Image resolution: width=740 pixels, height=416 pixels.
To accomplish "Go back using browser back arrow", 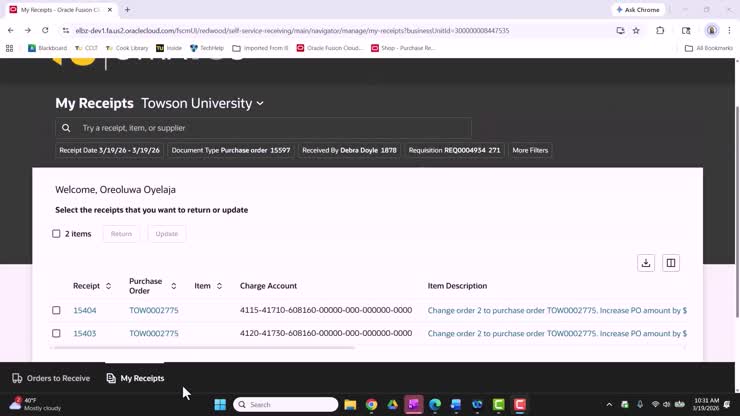I will click(11, 30).
